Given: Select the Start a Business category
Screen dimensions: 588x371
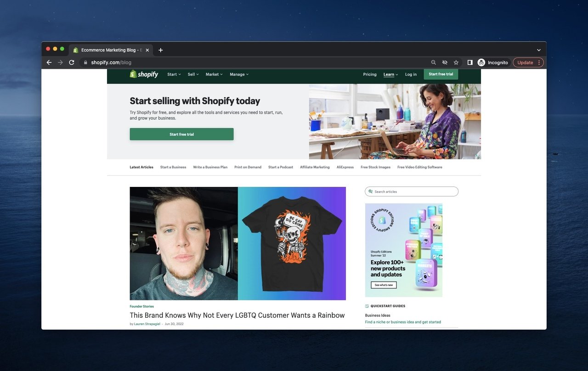Looking at the screenshot, I should (x=173, y=167).
